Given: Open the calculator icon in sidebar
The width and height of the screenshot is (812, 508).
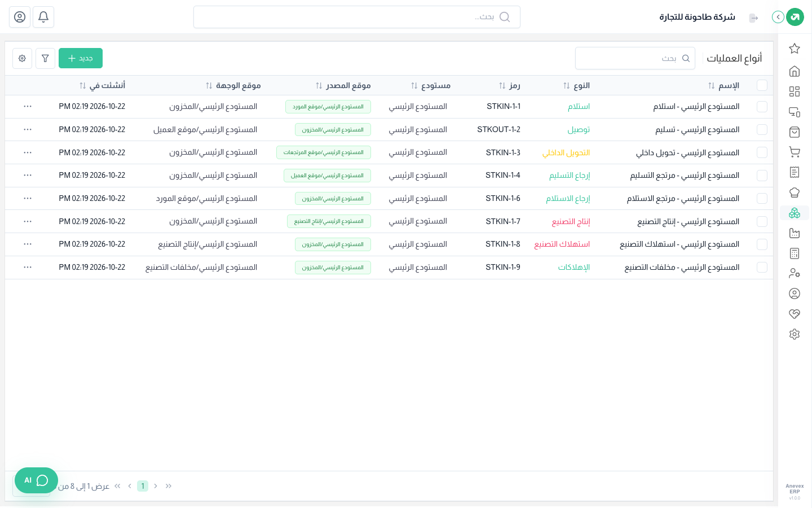Looking at the screenshot, I should click(795, 253).
